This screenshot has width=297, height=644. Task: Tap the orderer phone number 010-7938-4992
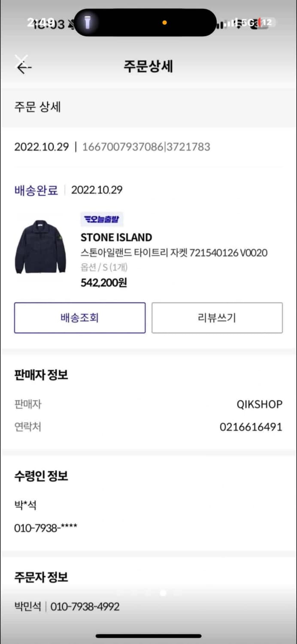85,607
